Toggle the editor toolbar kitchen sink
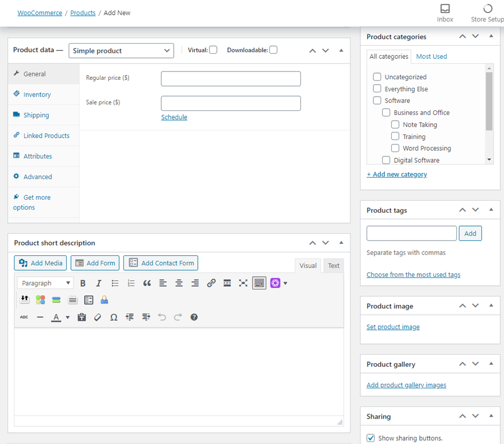 [x=259, y=283]
